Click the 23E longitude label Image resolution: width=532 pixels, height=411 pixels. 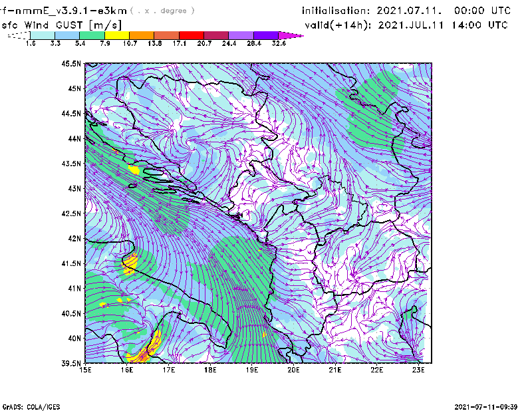coord(419,370)
